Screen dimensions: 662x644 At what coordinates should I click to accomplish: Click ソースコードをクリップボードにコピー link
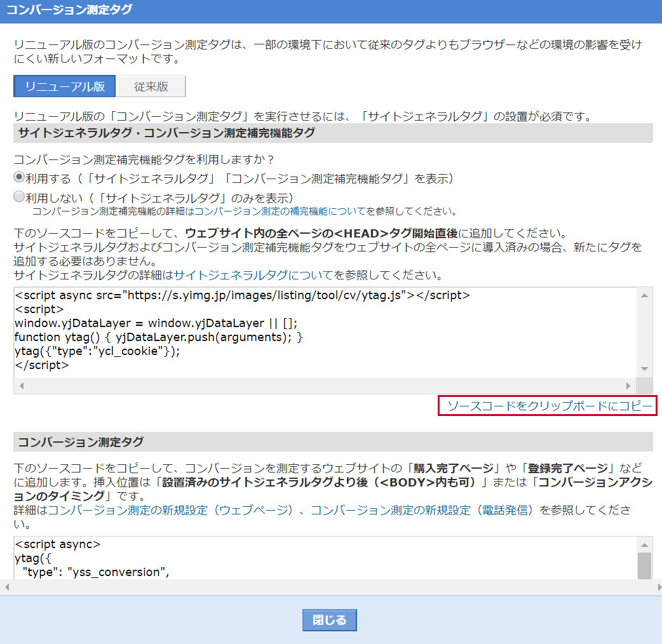550,406
